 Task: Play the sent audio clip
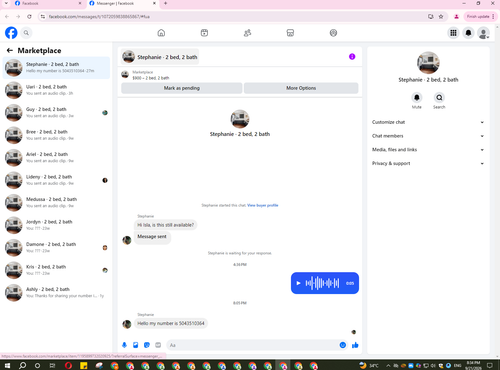[x=298, y=283]
